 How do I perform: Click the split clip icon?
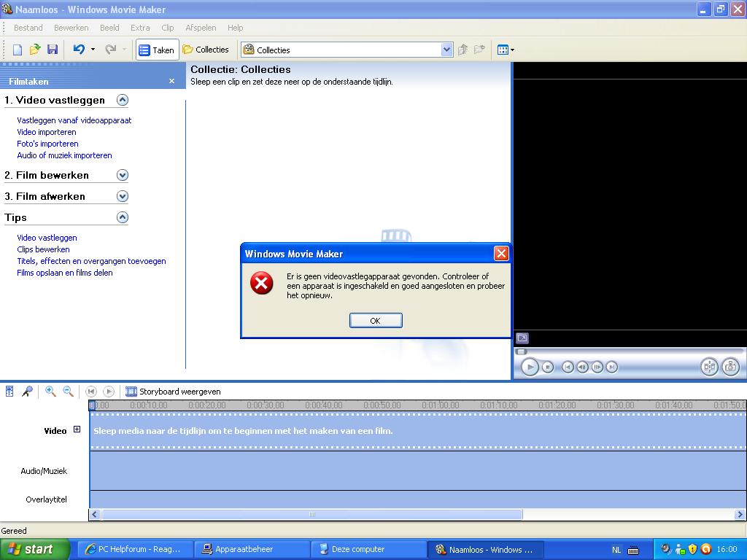point(709,367)
